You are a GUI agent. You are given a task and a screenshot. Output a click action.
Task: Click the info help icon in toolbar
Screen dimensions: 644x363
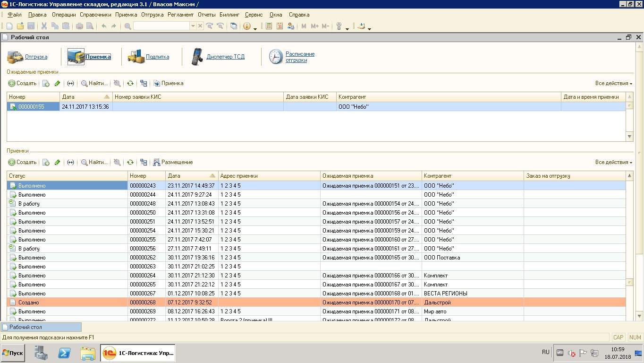click(x=247, y=26)
